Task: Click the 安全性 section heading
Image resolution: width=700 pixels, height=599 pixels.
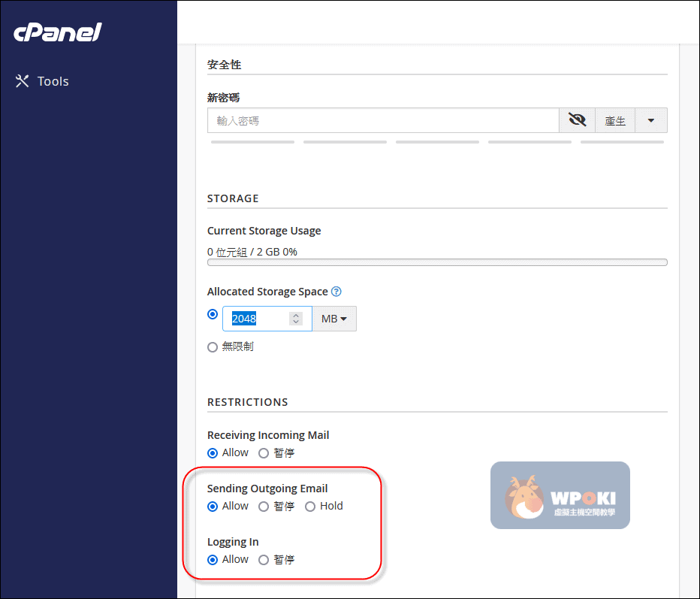Action: pyautogui.click(x=224, y=65)
